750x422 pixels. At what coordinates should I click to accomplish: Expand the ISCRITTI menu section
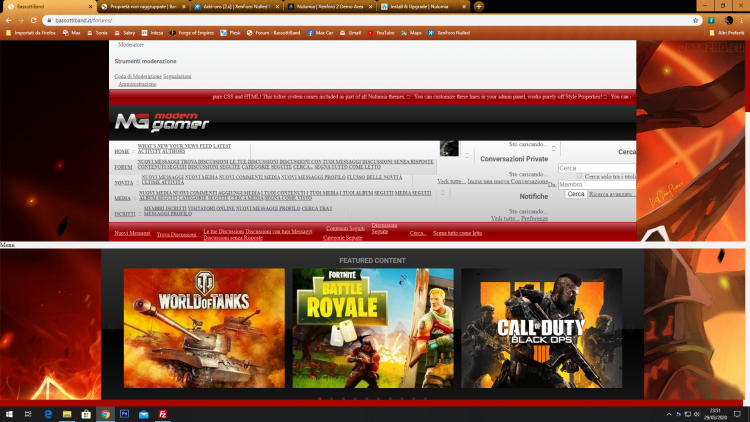tap(124, 214)
